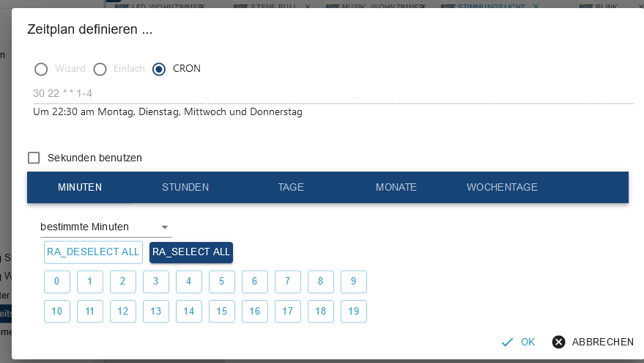The image size is (644, 363).
Task: Close the SZENE tab in background window
Action: pyautogui.click(x=308, y=6)
